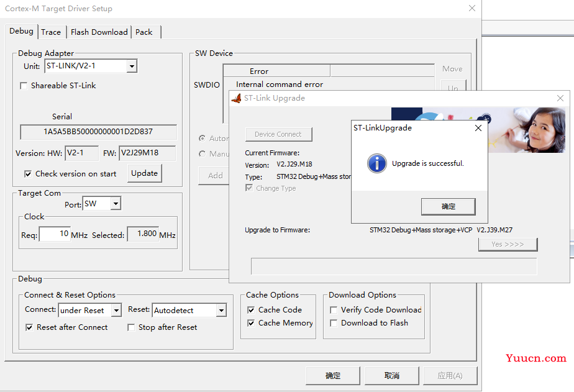Switch to the Debug tab
This screenshot has width=574, height=392.
21,31
